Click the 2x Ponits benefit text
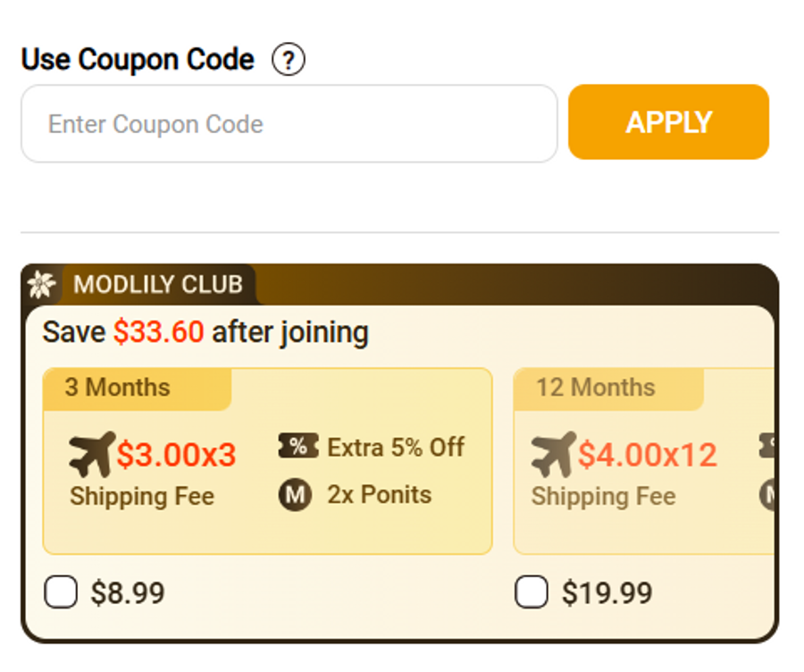 pos(379,495)
